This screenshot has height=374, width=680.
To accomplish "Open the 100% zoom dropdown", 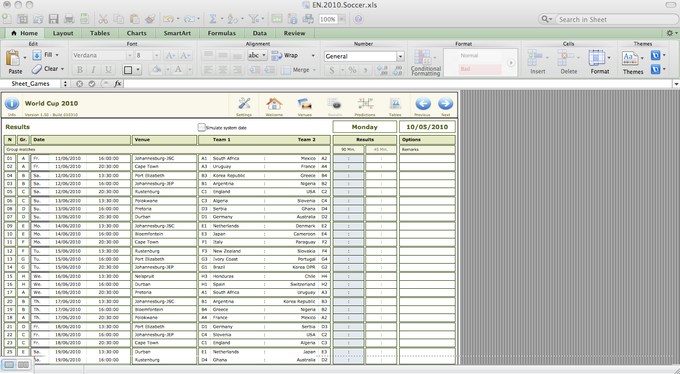I will click(x=342, y=19).
